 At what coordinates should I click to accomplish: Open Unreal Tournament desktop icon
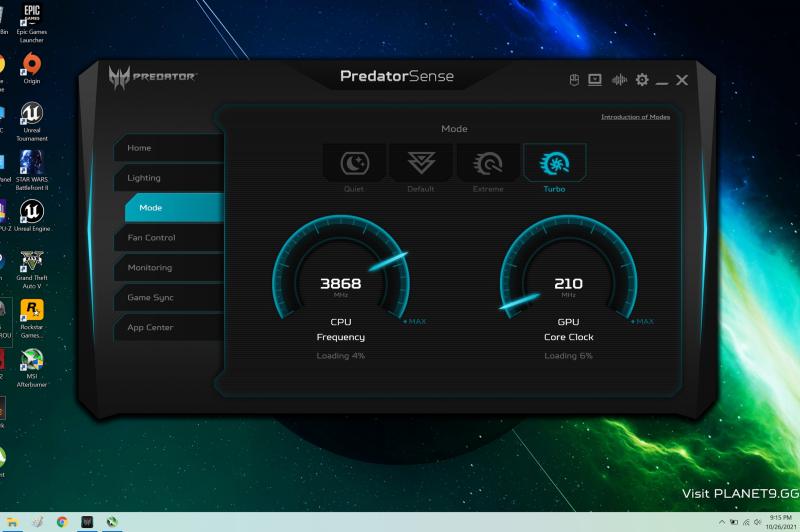click(32, 121)
